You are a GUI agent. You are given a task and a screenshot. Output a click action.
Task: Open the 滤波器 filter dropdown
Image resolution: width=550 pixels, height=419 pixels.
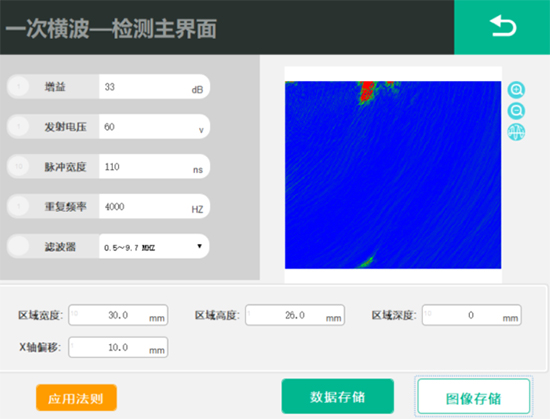point(154,246)
